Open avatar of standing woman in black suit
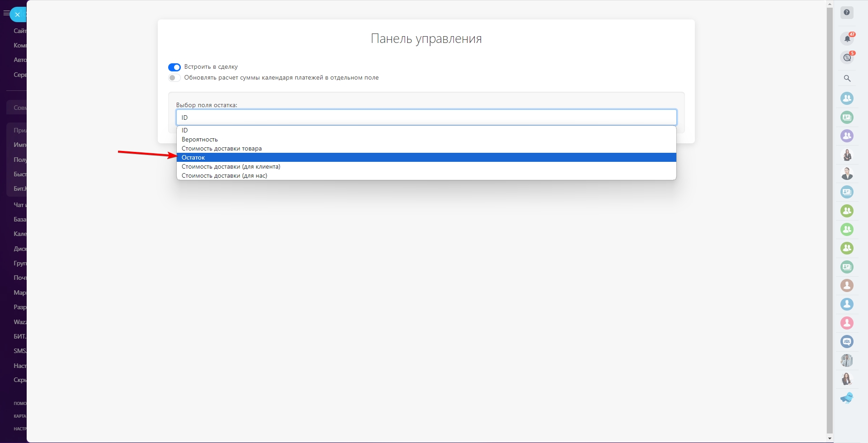The width and height of the screenshot is (868, 443). [847, 155]
